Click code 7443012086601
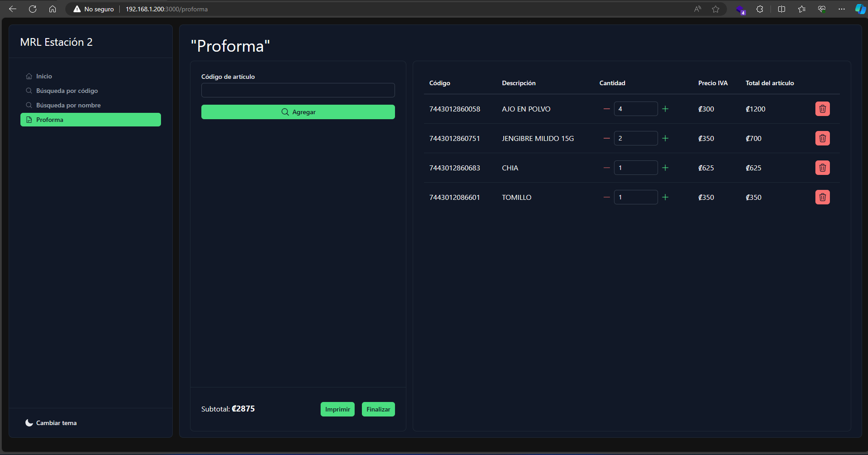The width and height of the screenshot is (868, 455). [x=454, y=197]
